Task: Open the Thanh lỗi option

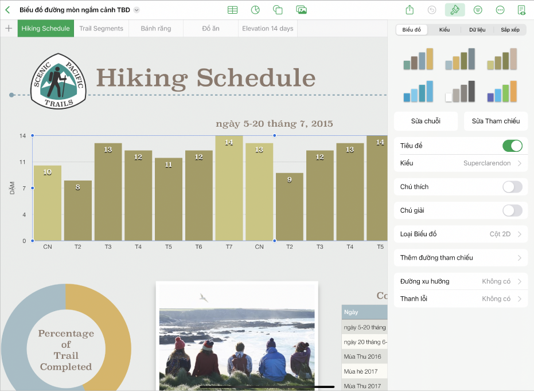Action: pyautogui.click(x=461, y=299)
